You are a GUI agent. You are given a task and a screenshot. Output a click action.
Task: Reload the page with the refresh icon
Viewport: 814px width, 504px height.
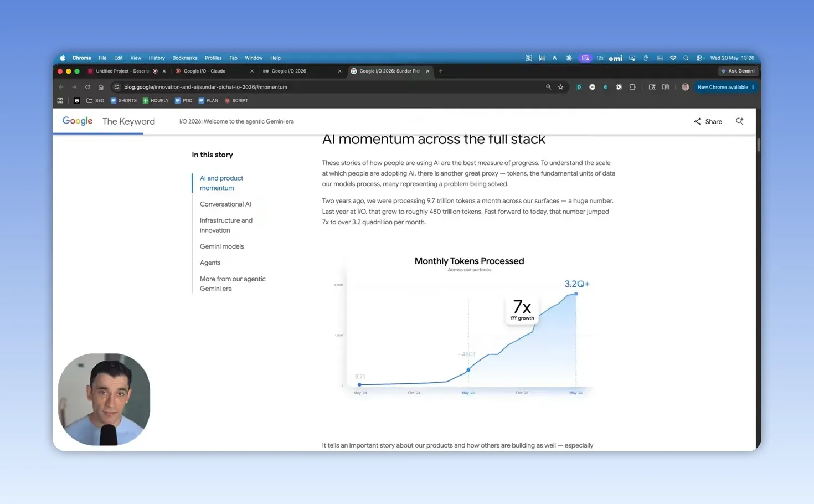coord(87,87)
